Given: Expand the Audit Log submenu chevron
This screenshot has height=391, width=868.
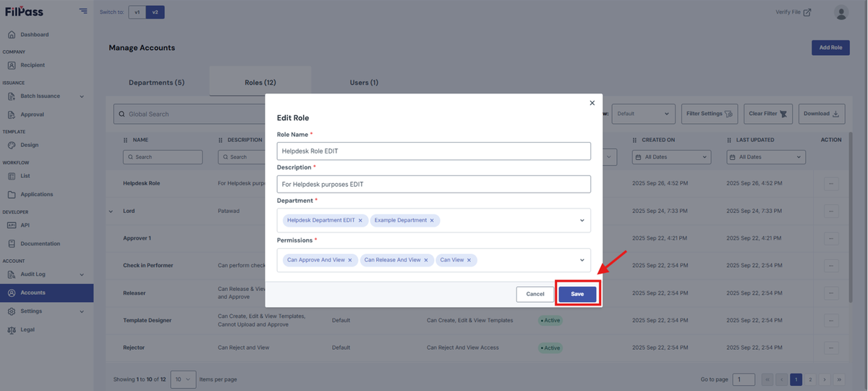Looking at the screenshot, I should [82, 274].
